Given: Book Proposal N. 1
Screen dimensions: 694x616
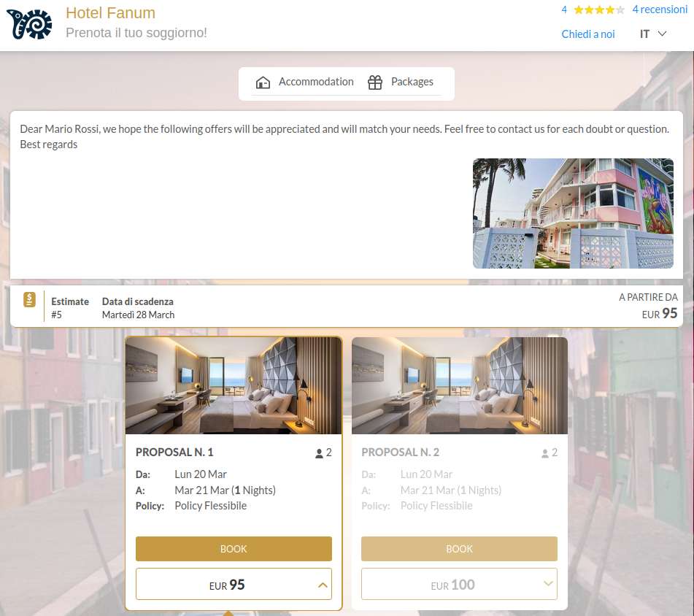Looking at the screenshot, I should (x=234, y=549).
